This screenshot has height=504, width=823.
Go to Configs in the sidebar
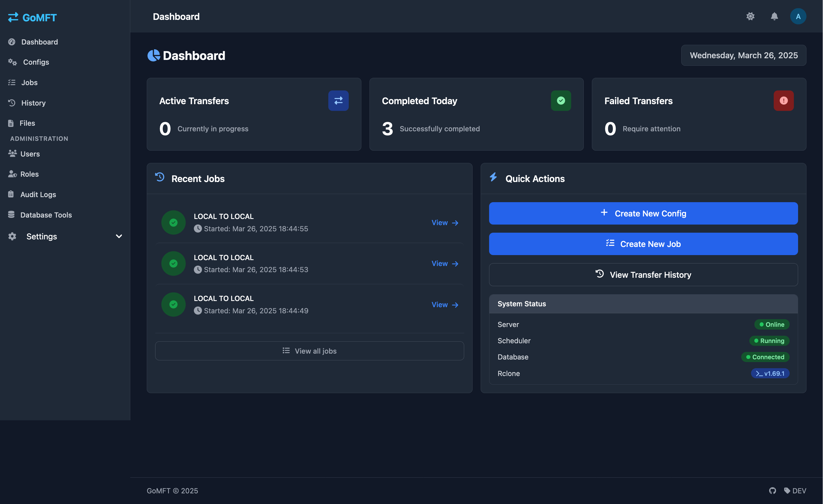[x=36, y=62]
